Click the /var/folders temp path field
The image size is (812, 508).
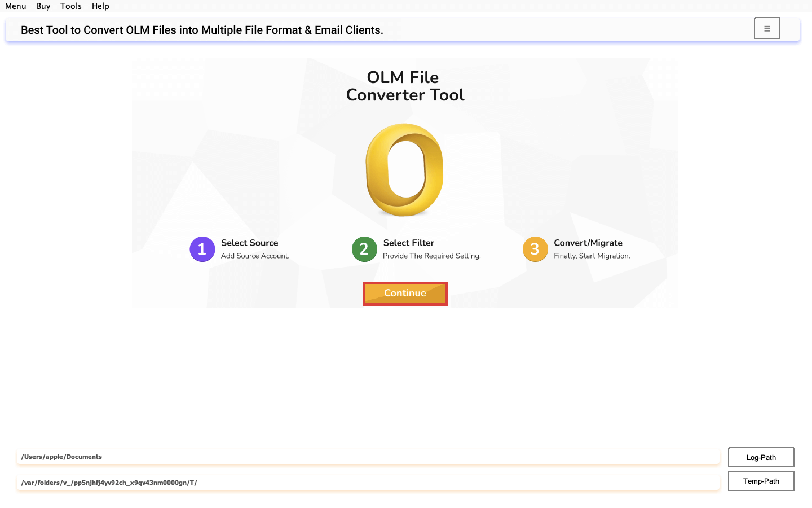[368, 483]
